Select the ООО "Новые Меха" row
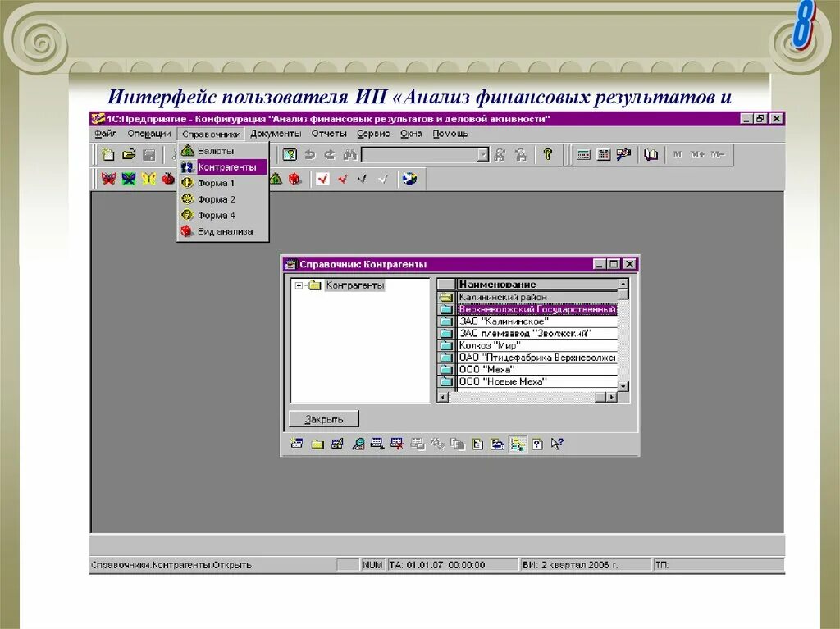 pyautogui.click(x=527, y=381)
